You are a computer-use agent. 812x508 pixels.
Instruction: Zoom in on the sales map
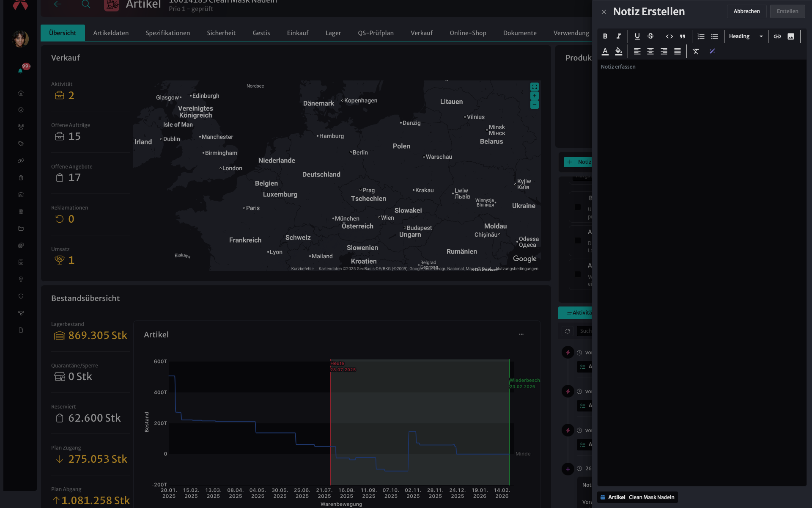(535, 96)
